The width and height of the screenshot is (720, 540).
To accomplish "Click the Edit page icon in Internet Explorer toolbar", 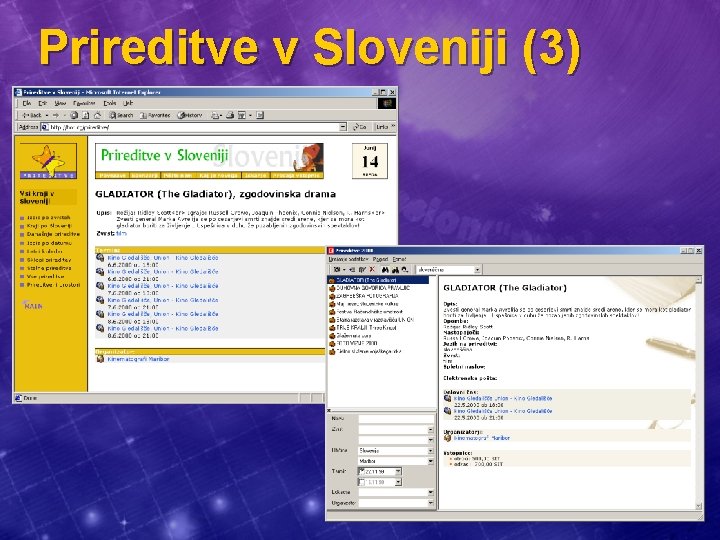I will point(244,115).
